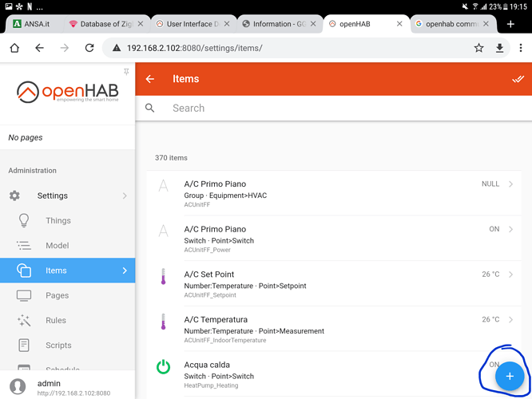This screenshot has width=532, height=399.
Task: Expand chevron of A/C Set Point row
Action: coord(510,275)
